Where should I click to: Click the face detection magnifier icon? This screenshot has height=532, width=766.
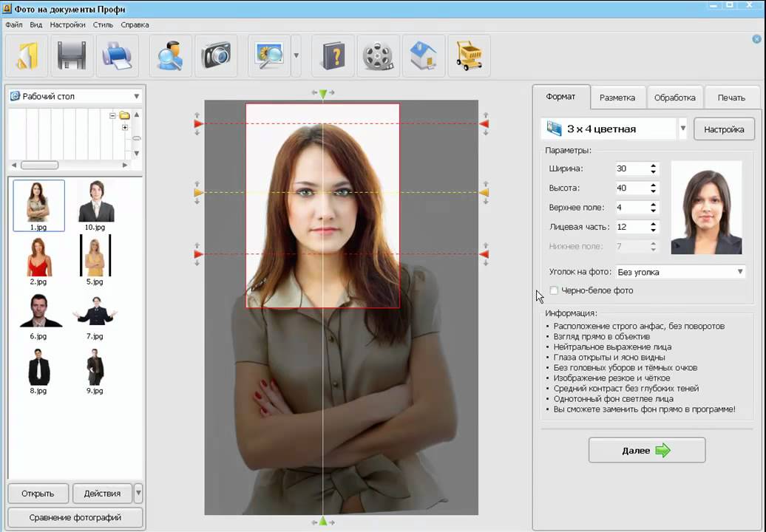pyautogui.click(x=171, y=56)
